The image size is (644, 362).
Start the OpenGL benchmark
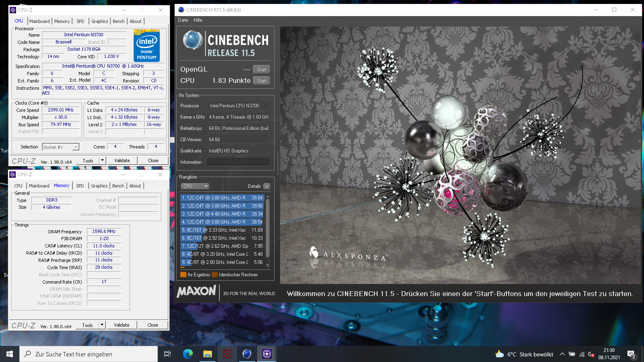262,70
